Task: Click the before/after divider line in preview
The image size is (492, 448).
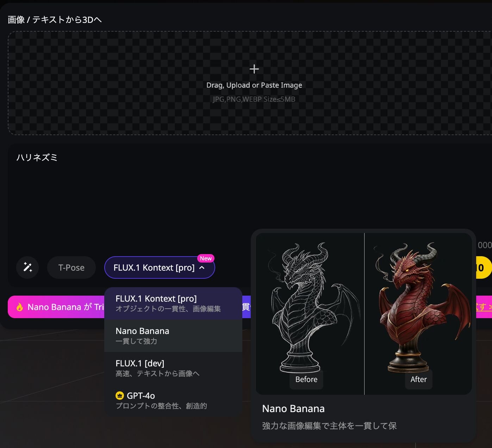Action: pyautogui.click(x=365, y=314)
